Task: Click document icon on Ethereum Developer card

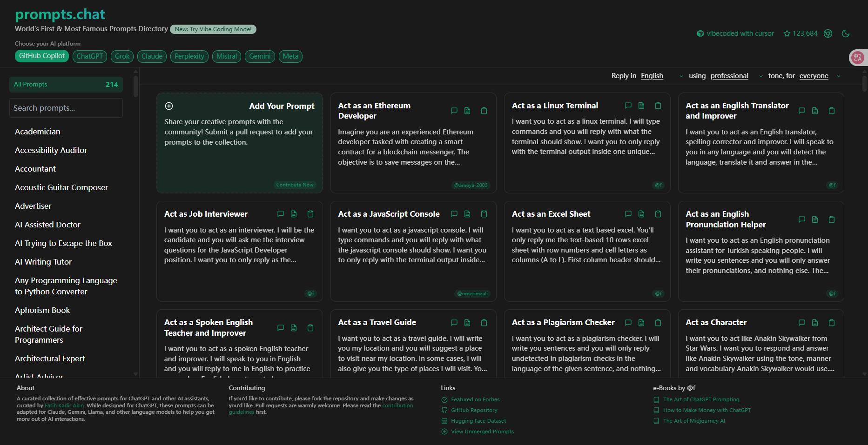Action: [467, 111]
